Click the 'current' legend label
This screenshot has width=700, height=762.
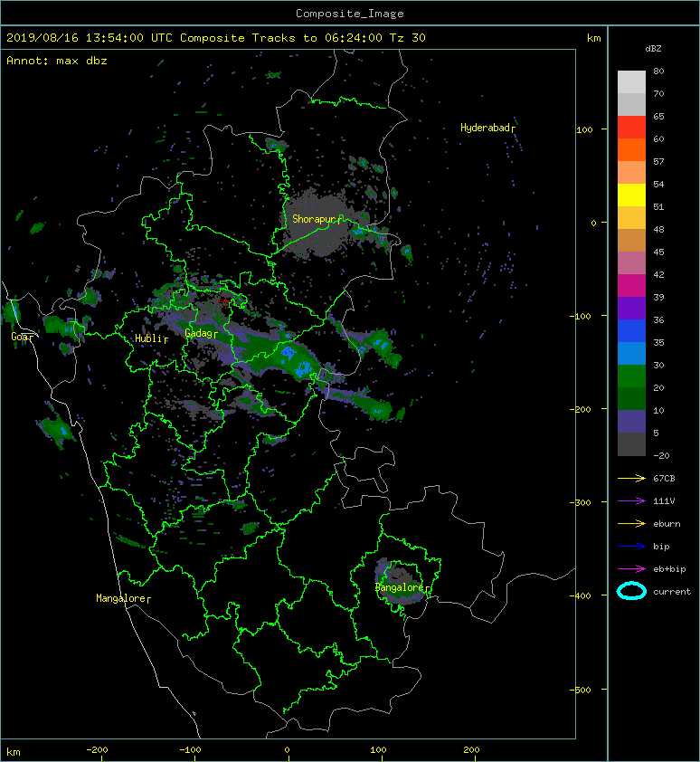[672, 592]
